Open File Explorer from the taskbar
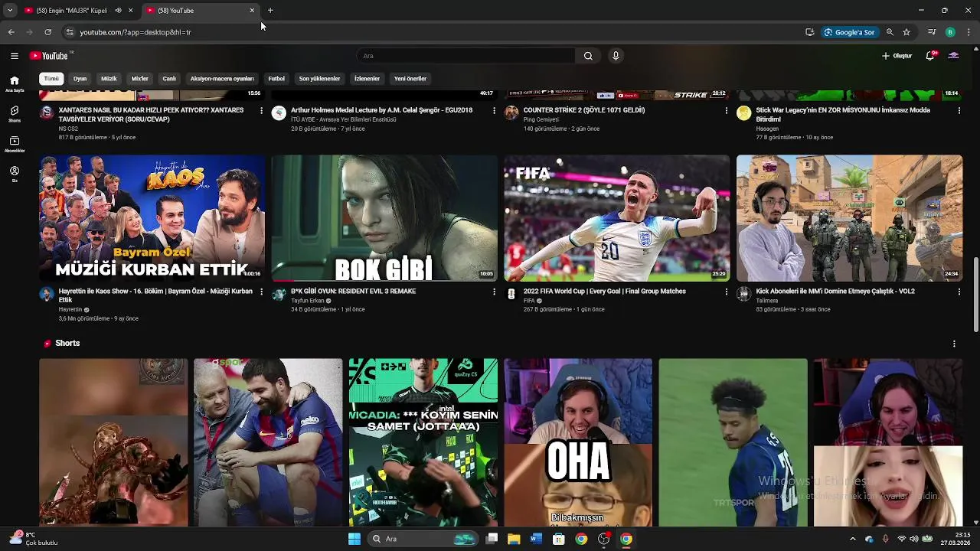The image size is (980, 551). pyautogui.click(x=514, y=539)
